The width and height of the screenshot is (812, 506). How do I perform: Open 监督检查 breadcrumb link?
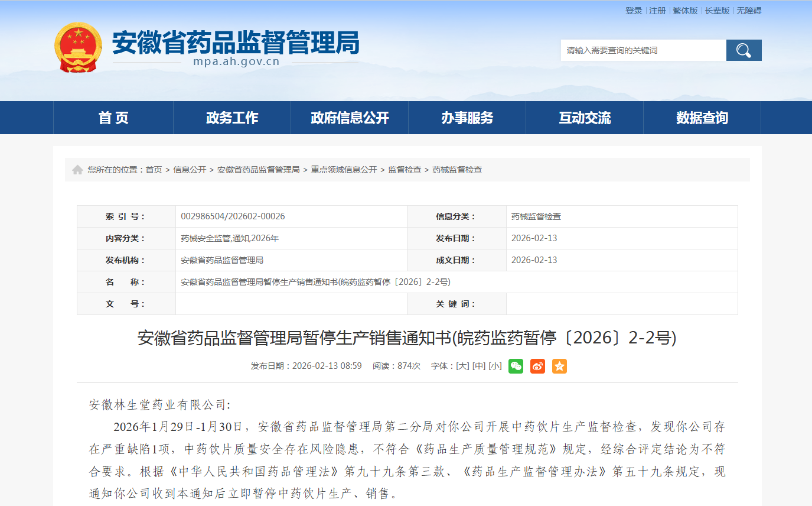click(x=405, y=170)
